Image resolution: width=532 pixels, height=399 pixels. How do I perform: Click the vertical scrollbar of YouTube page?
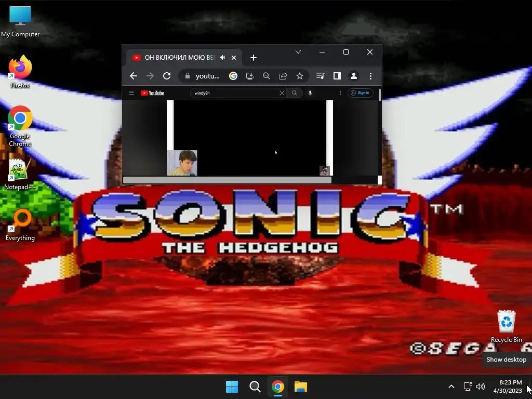click(379, 95)
